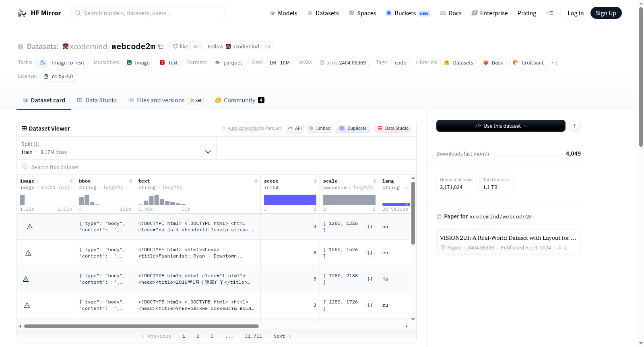Open the like count 45
The height and width of the screenshot is (347, 644).
(x=196, y=46)
